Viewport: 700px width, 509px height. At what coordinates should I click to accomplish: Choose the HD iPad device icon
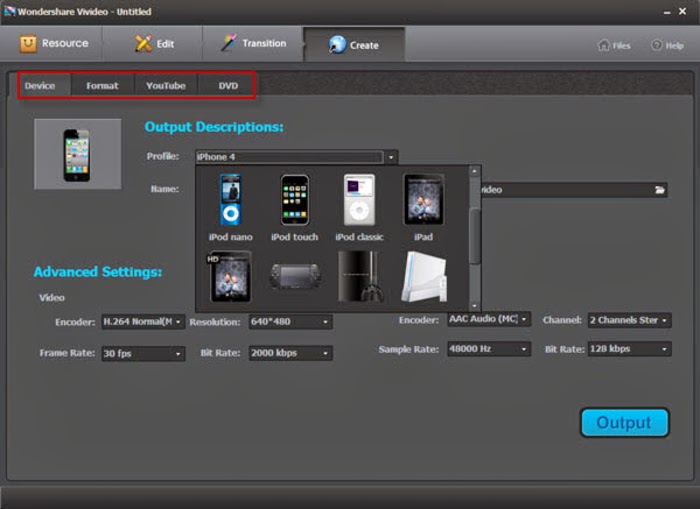229,277
